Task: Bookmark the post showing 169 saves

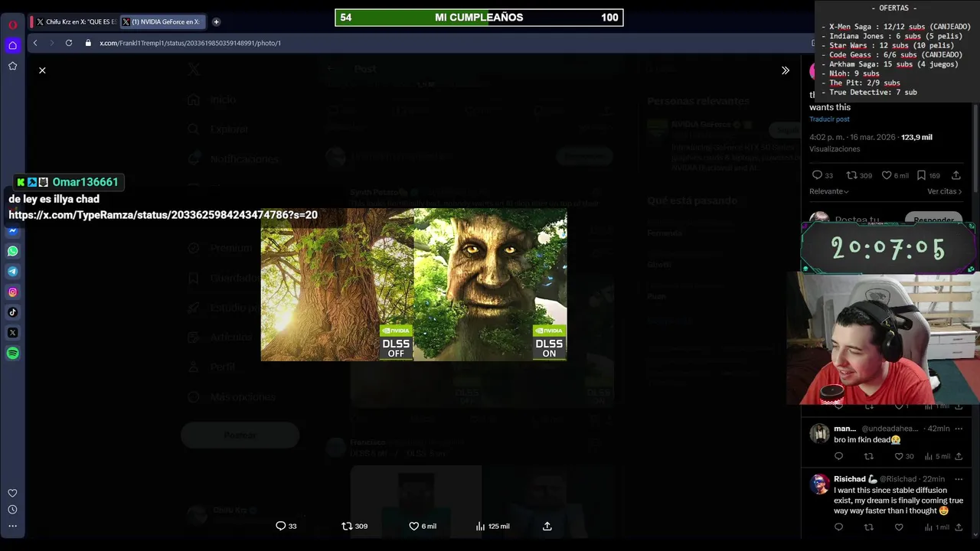Action: (929, 175)
